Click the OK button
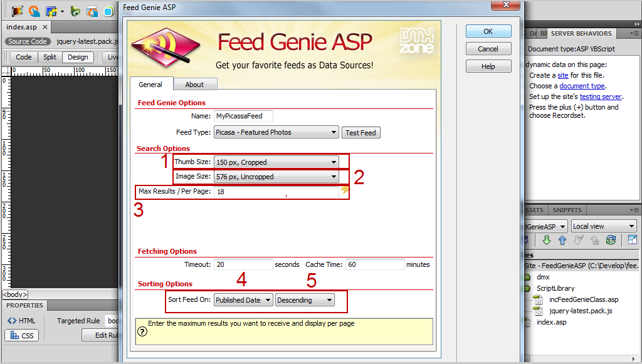Screen dimensions: 642x364 (488, 31)
